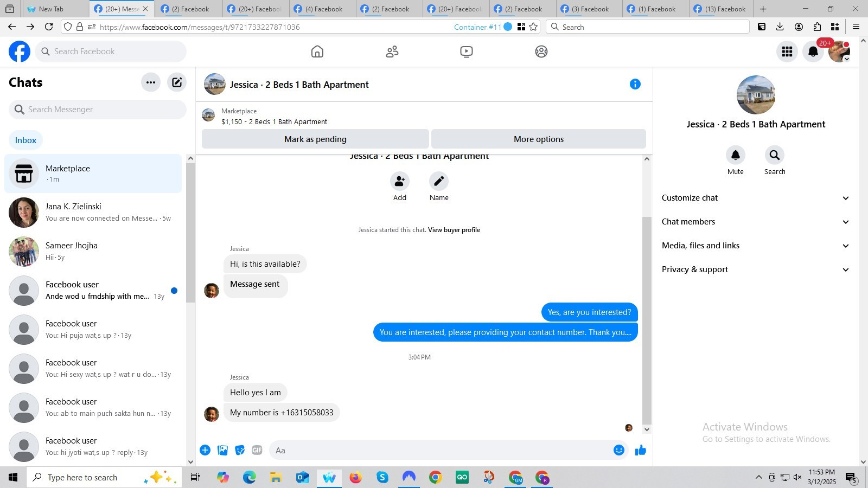Open the Facebook menu grid icon
The width and height of the screenshot is (868, 488).
point(787,52)
